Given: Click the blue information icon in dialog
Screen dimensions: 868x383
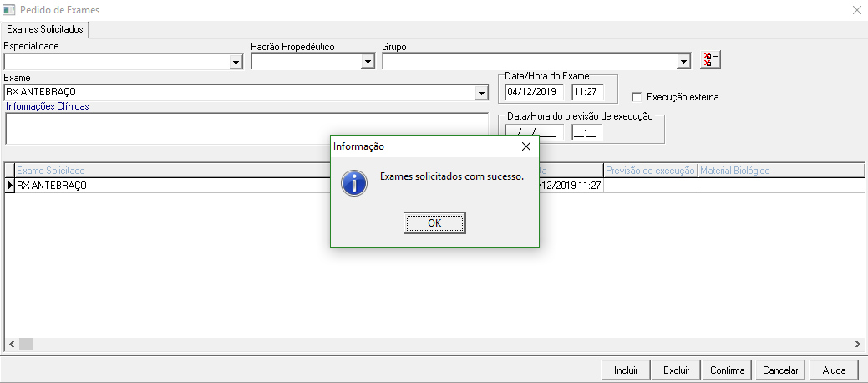Looking at the screenshot, I should click(x=354, y=183).
